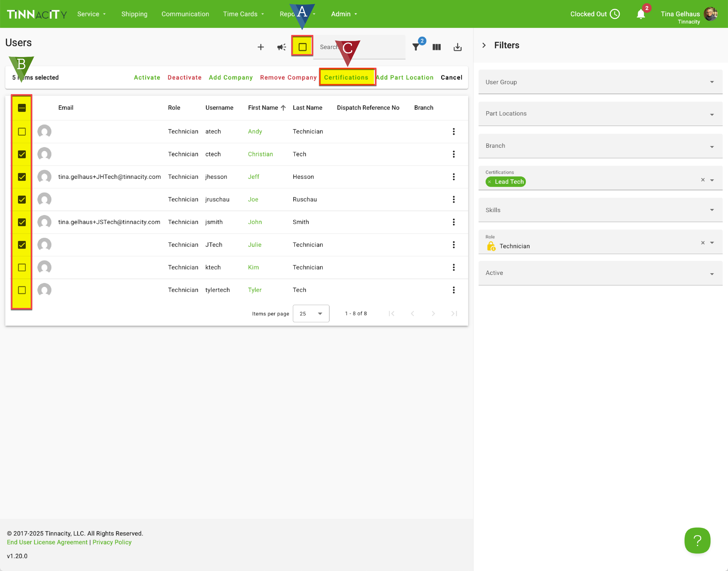Uncheck the checkbox for Jeff Hesson
This screenshot has width=728, height=571.
[22, 177]
